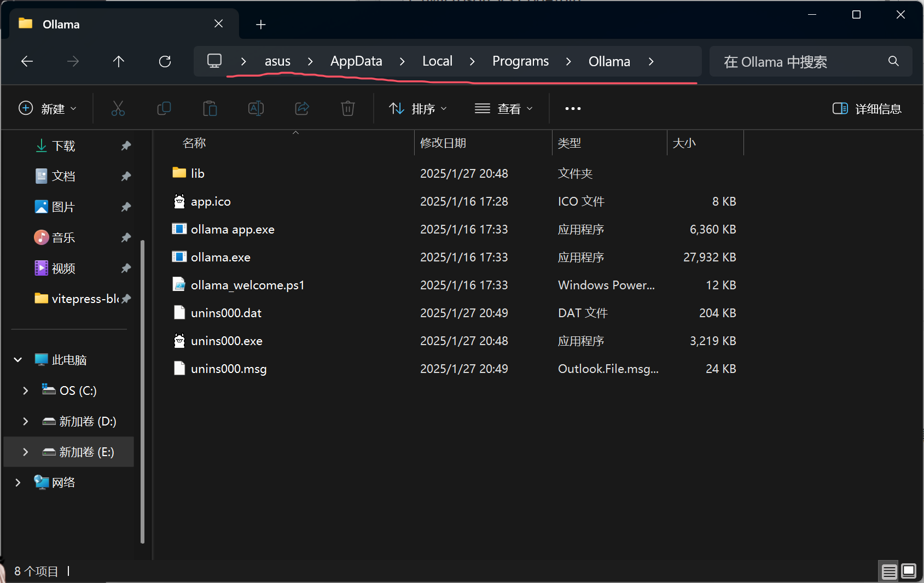Click the search magnifier icon
924x583 pixels.
click(893, 61)
